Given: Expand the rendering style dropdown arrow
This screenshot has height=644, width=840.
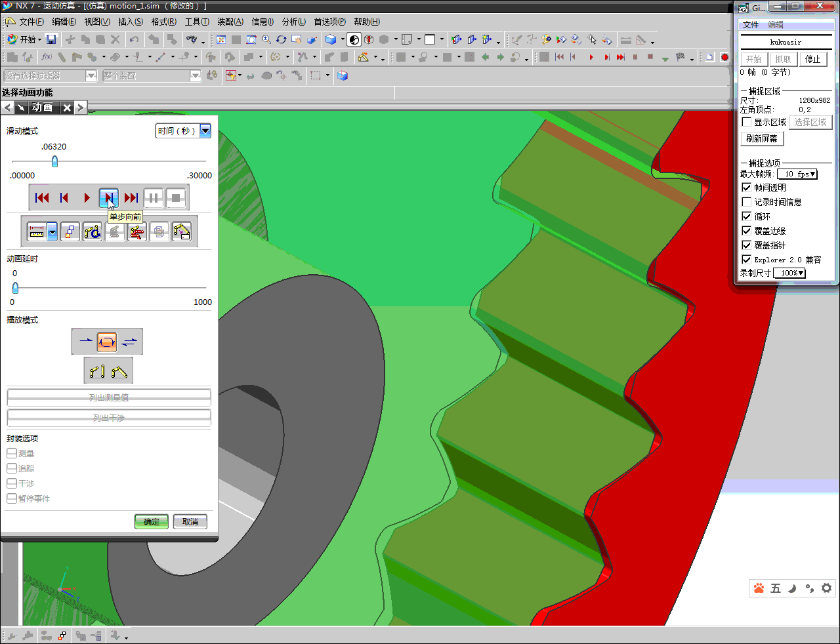Looking at the screenshot, I should click(343, 39).
